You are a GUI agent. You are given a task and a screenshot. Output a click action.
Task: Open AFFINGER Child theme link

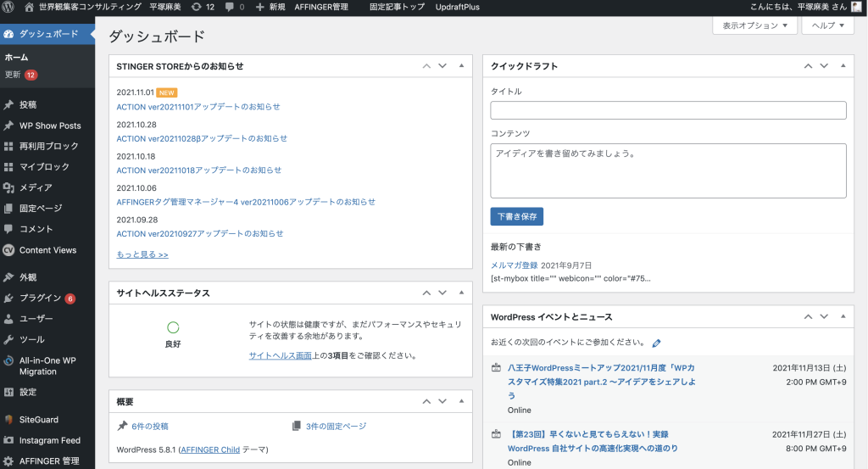click(210, 449)
